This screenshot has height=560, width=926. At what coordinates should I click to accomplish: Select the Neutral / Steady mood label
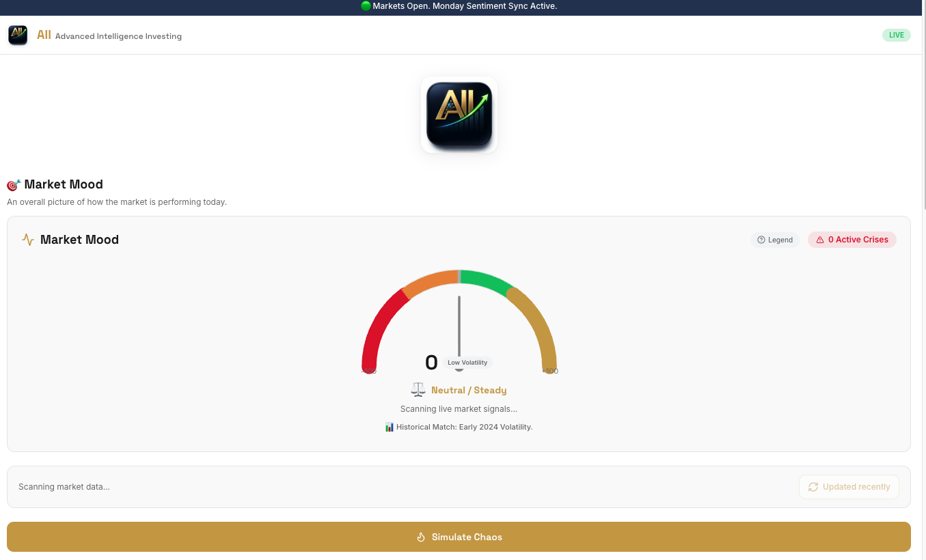point(469,390)
